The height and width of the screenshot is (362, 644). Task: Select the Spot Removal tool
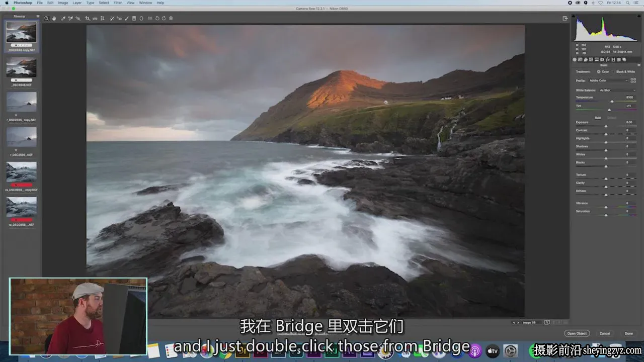[x=111, y=18]
